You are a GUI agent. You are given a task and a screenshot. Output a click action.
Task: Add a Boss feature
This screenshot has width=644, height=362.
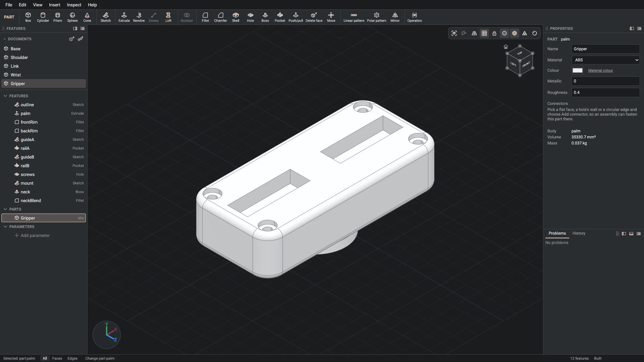(x=265, y=17)
